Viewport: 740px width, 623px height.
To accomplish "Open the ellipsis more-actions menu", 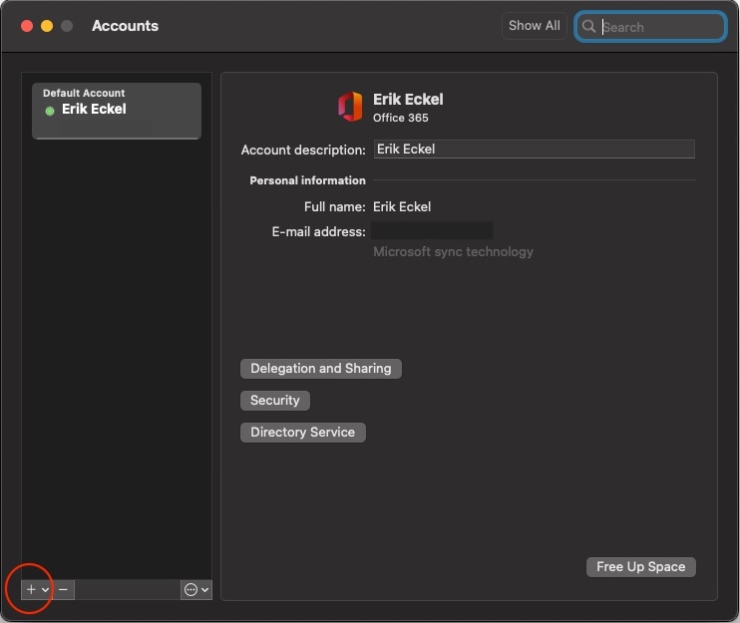I will click(190, 590).
